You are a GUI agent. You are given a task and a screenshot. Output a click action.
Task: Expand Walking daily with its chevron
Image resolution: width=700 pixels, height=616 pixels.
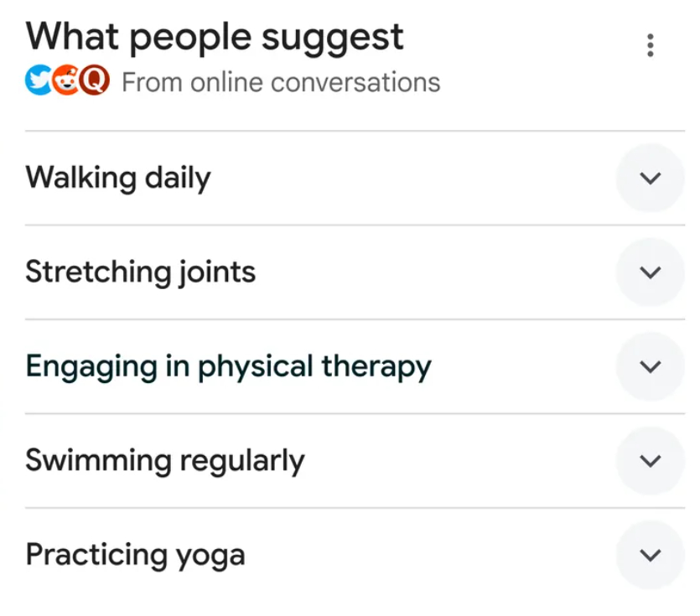coord(650,178)
